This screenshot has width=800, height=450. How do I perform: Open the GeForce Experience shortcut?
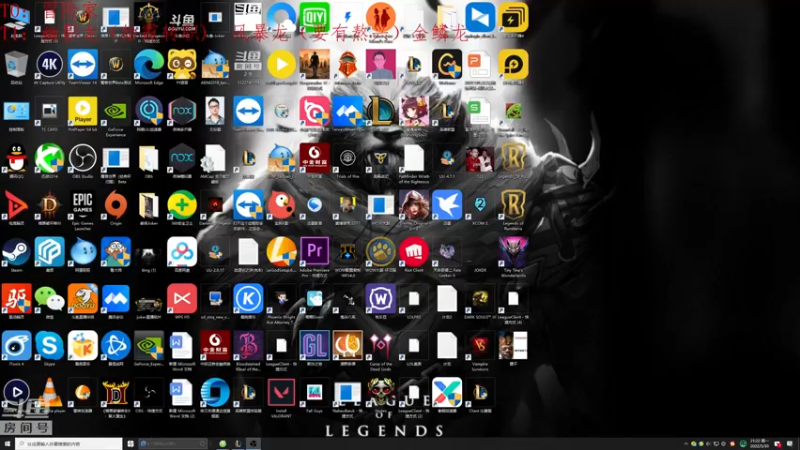115,111
